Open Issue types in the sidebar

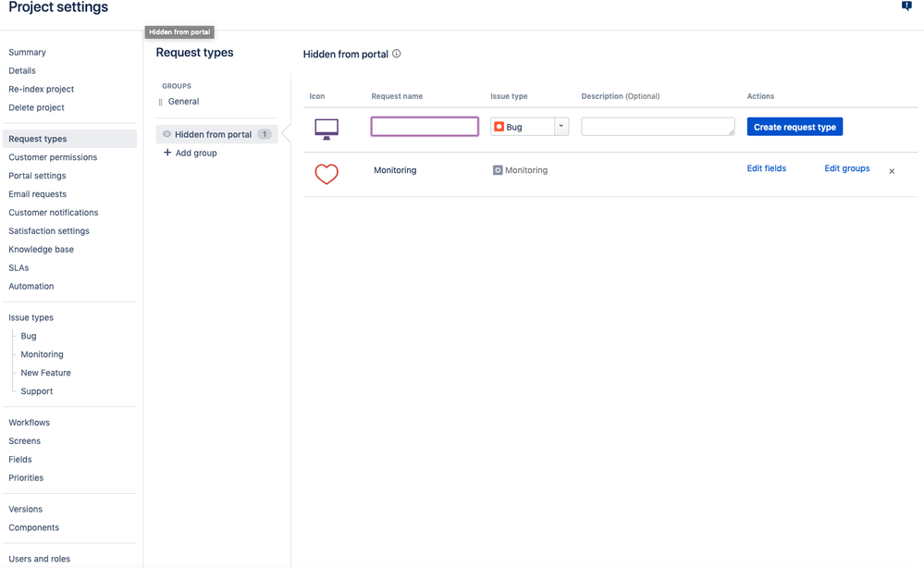(31, 317)
